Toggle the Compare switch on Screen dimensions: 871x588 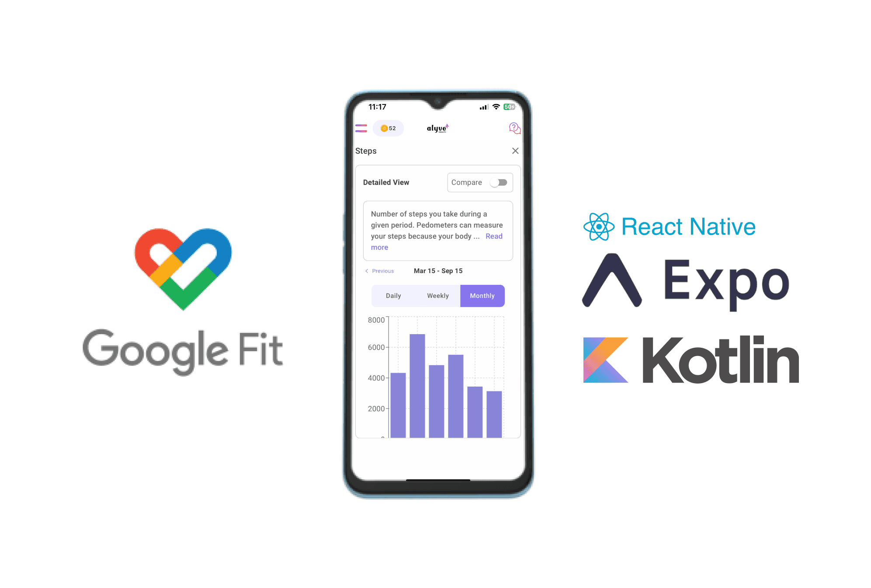(x=500, y=182)
